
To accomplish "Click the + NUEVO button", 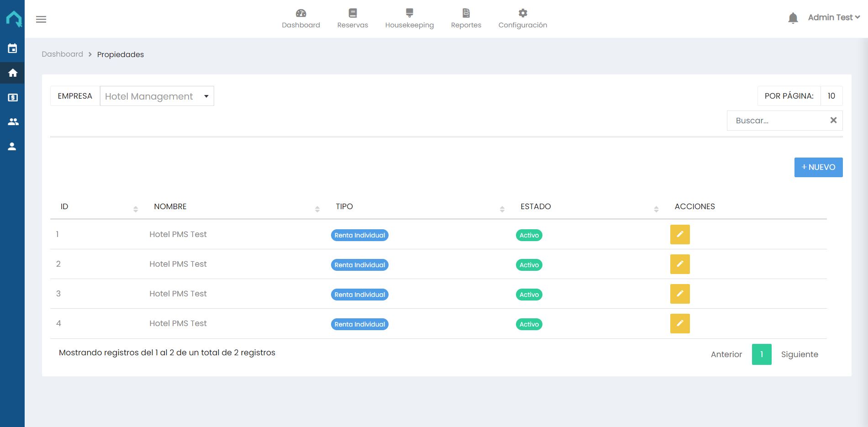I will pos(818,167).
